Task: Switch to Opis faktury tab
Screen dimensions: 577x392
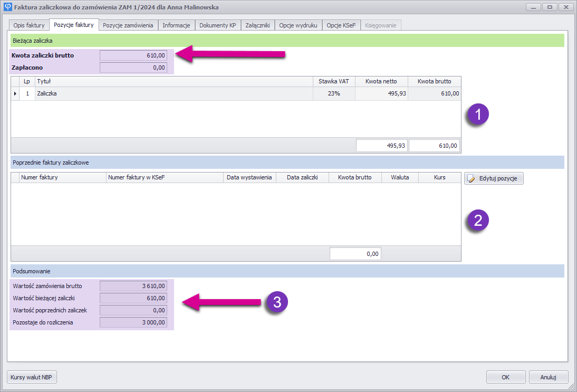Action: [x=29, y=25]
